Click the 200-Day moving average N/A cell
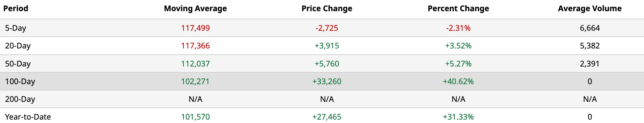This screenshot has width=644, height=123. 195,99
